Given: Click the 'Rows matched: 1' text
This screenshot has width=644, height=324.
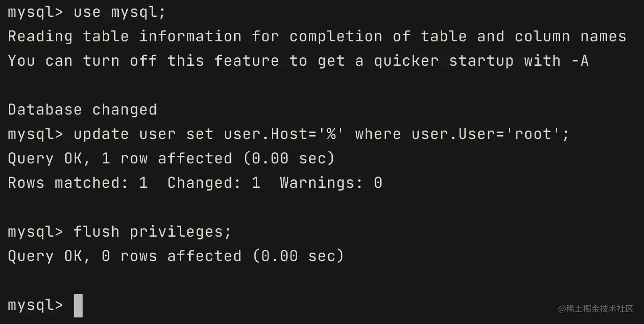Looking at the screenshot, I should pyautogui.click(x=78, y=183).
